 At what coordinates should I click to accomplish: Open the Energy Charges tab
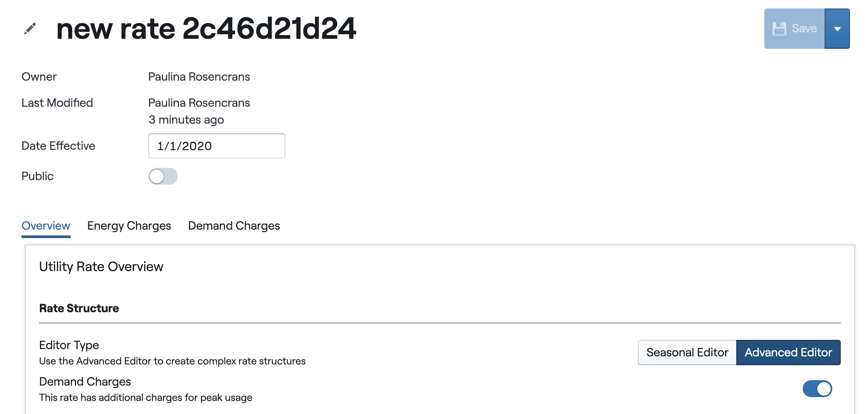(x=129, y=226)
